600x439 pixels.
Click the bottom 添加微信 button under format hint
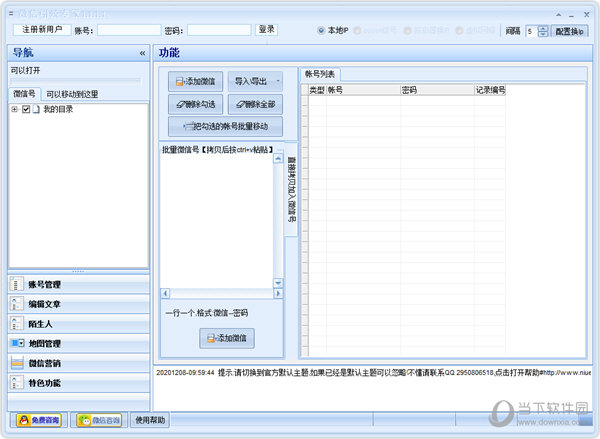227,338
